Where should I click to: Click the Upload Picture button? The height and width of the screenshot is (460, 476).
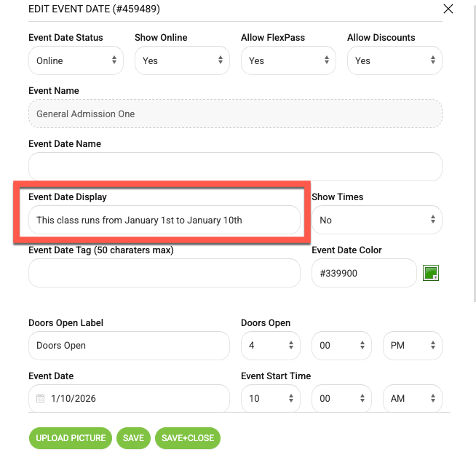[x=71, y=438]
